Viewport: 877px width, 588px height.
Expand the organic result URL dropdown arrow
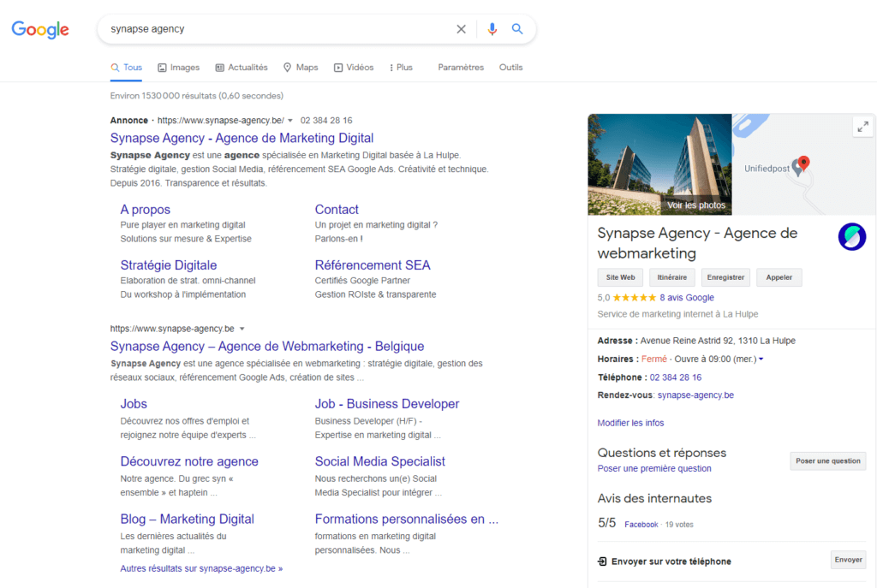click(x=242, y=329)
